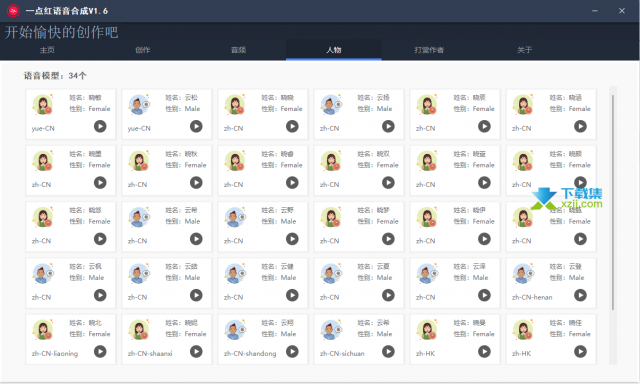Play the zh-CN-shandong voice sample
The height and width of the screenshot is (384, 640).
[292, 351]
